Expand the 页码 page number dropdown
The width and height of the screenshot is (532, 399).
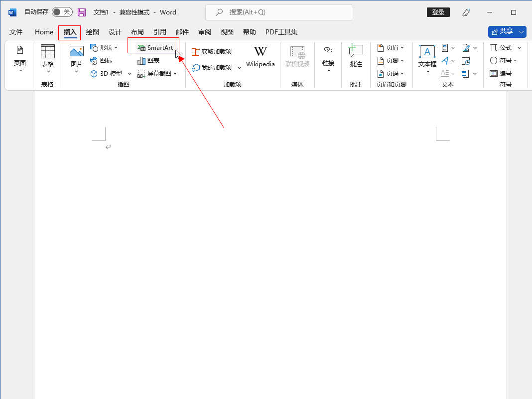(391, 74)
